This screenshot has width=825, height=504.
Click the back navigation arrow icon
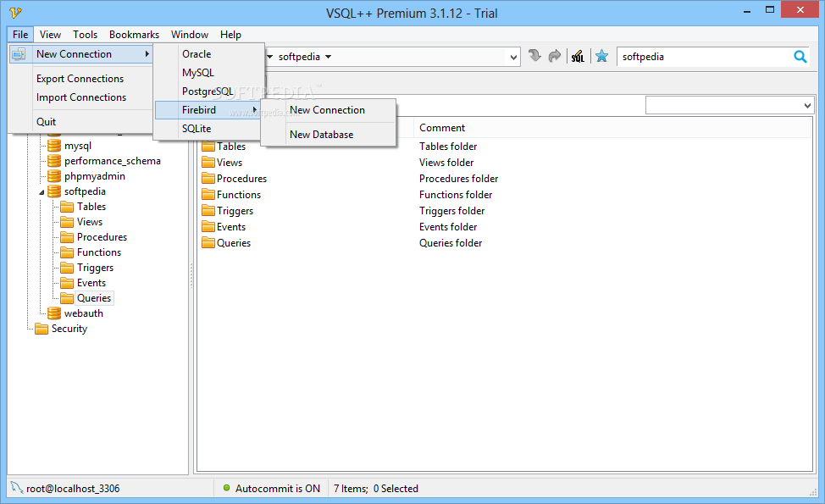pos(534,56)
